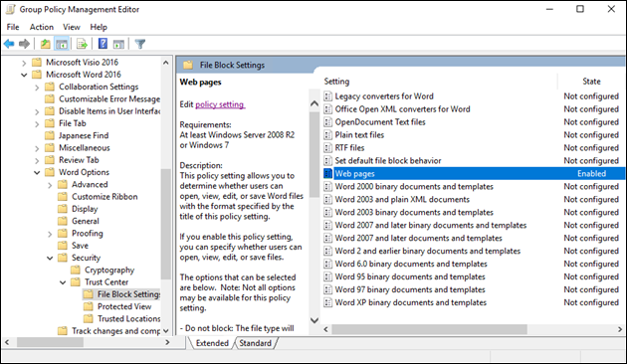Toggle the Show/Hide console tree icon
The height and width of the screenshot is (364, 627).
click(62, 44)
